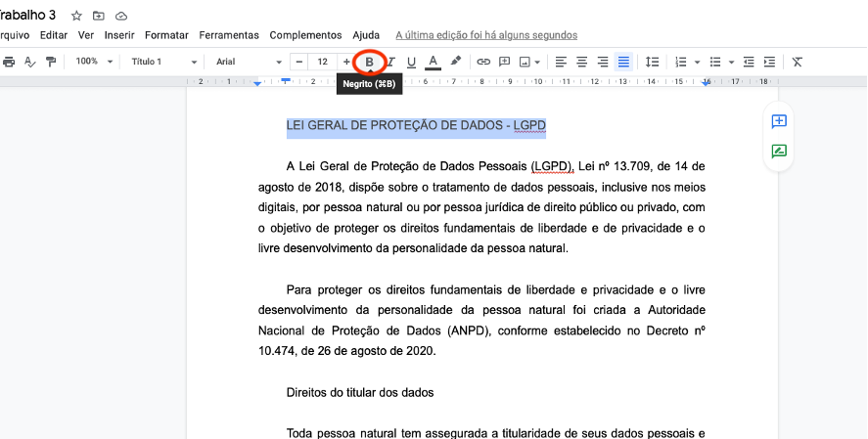Click the first-line indent marker on ruler
The width and height of the screenshot is (868, 439).
click(286, 80)
